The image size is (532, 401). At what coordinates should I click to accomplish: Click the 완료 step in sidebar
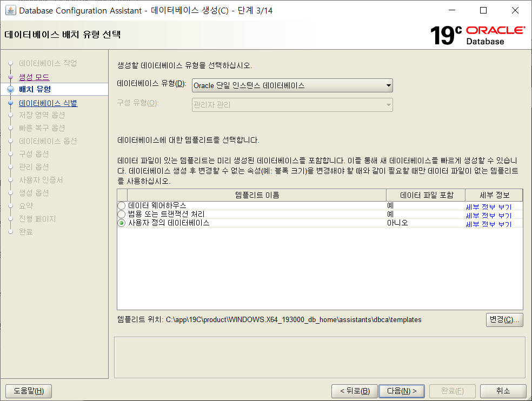[x=26, y=232]
